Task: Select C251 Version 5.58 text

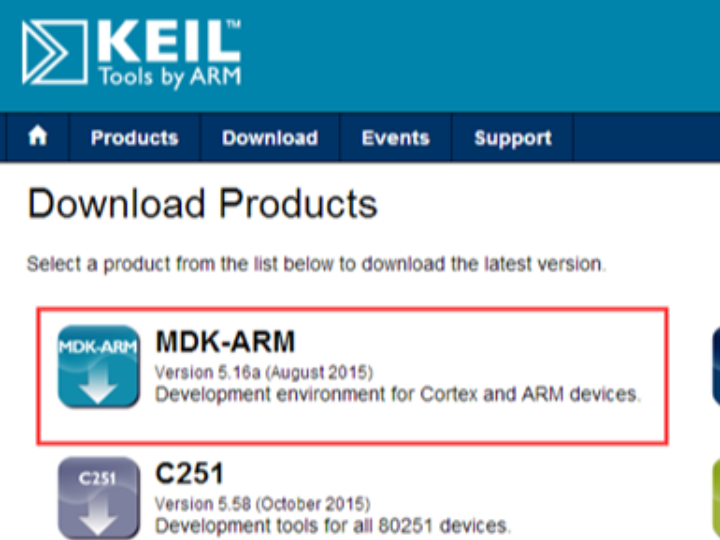Action: [263, 504]
